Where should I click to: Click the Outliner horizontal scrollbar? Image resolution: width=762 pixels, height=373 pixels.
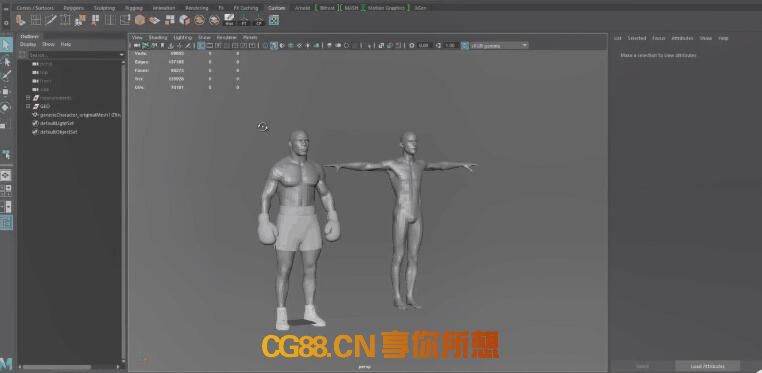coord(57,367)
